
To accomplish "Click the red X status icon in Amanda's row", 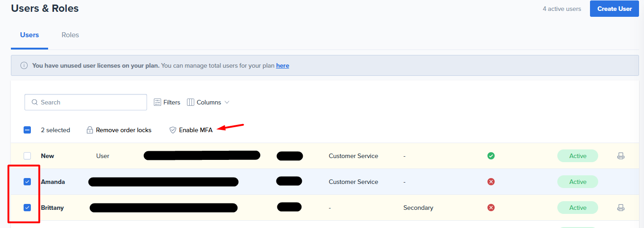I will [x=491, y=182].
